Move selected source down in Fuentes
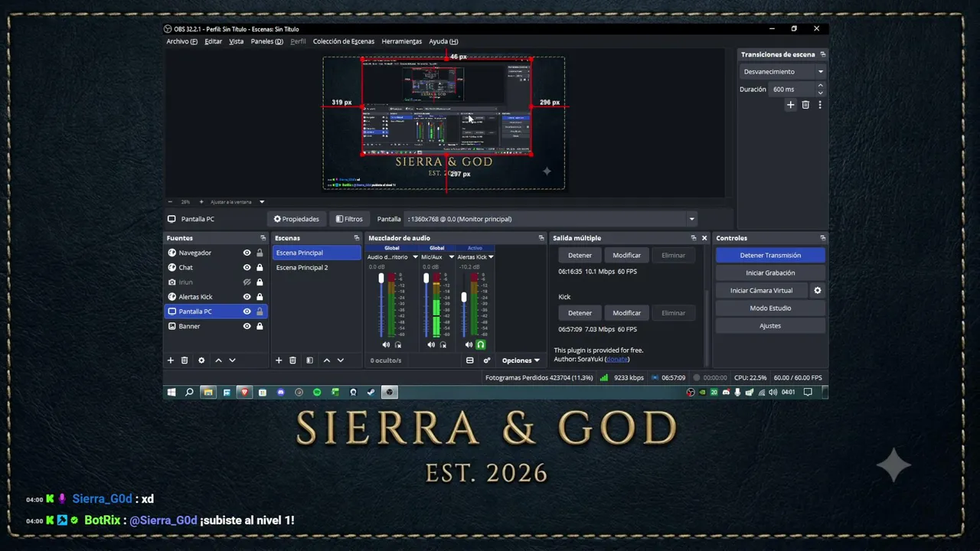Image resolution: width=980 pixels, height=551 pixels. click(x=232, y=360)
